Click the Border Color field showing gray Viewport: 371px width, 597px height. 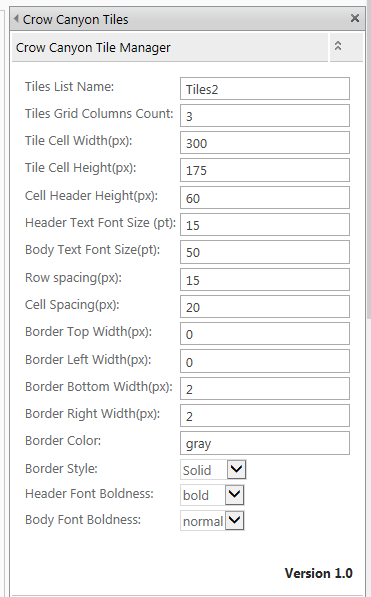pos(265,443)
